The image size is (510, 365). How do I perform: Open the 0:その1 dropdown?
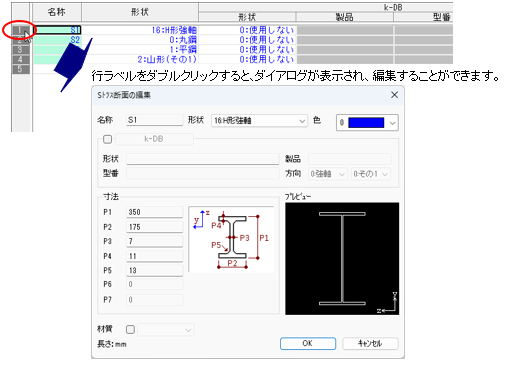tap(370, 174)
